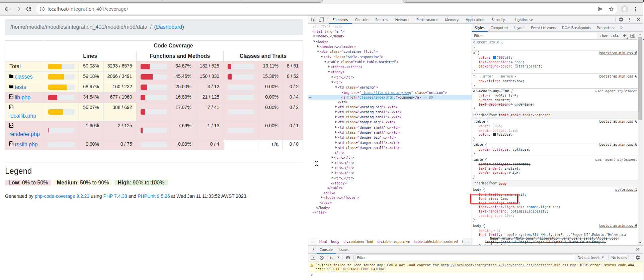Click the No Issues button in console
This screenshot has height=280, width=644.
[x=619, y=258]
